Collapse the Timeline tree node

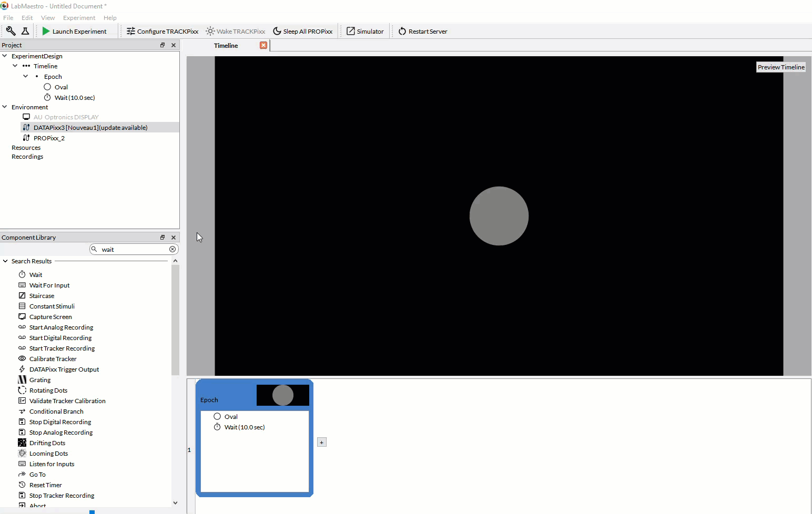pos(15,66)
